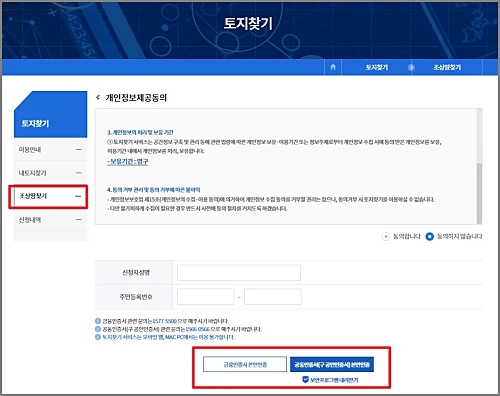Click the bullet icon before the MAC PC notice

click(98, 337)
